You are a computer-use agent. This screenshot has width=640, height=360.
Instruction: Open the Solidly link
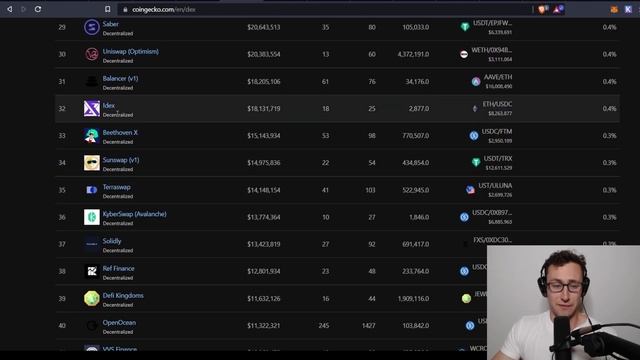(x=112, y=241)
